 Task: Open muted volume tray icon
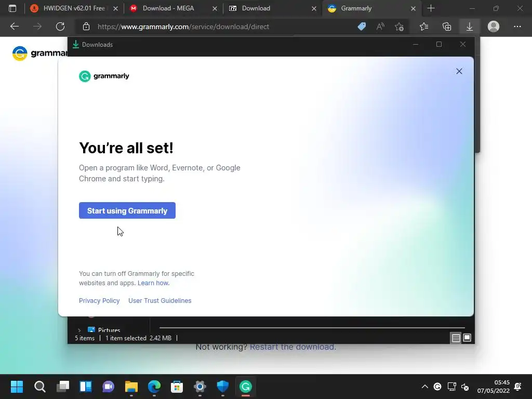pyautogui.click(x=465, y=387)
